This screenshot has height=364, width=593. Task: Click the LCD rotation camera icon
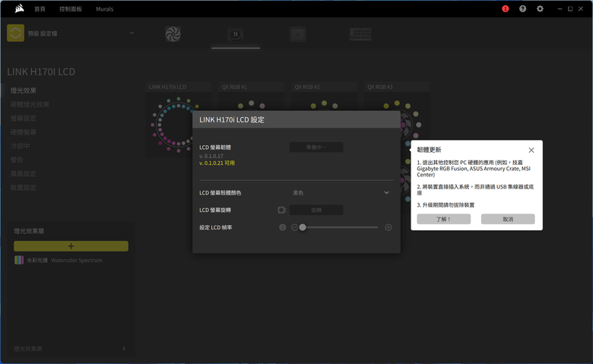[282, 210]
